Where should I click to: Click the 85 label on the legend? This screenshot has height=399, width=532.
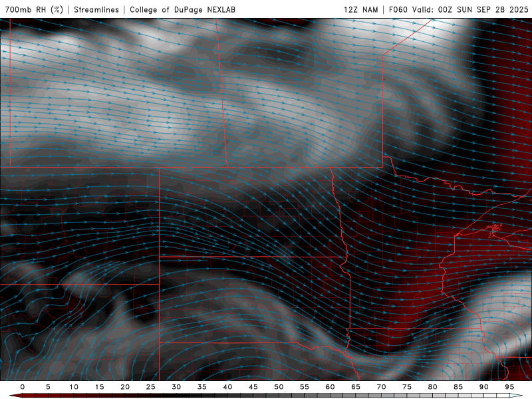458,387
